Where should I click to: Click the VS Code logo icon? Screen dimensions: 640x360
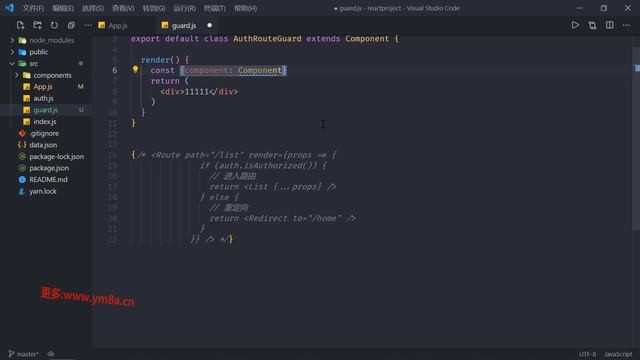point(9,8)
